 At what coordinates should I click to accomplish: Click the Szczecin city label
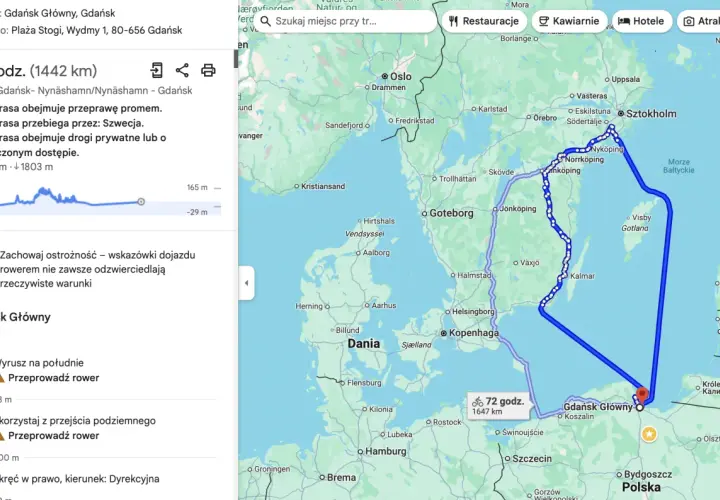coord(532,459)
